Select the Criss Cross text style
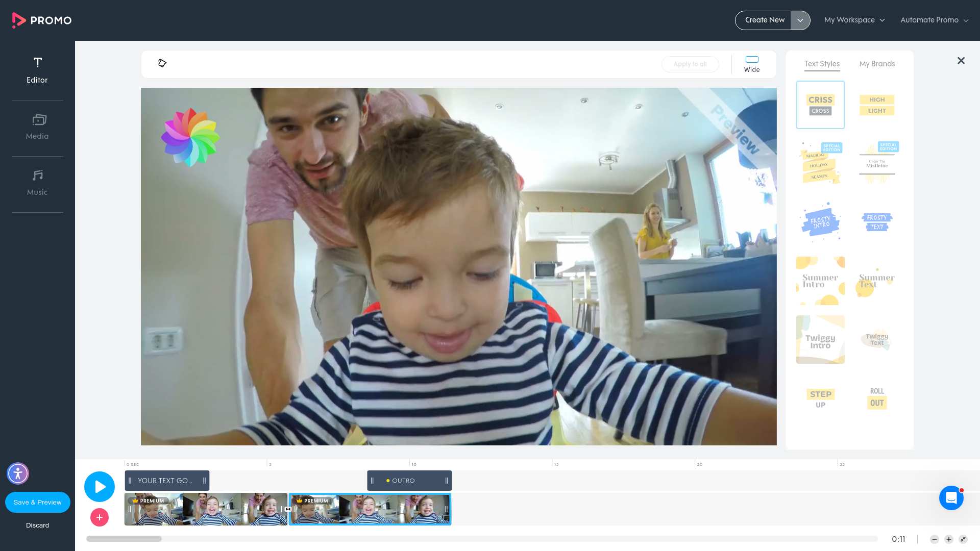The height and width of the screenshot is (551, 980). [820, 105]
